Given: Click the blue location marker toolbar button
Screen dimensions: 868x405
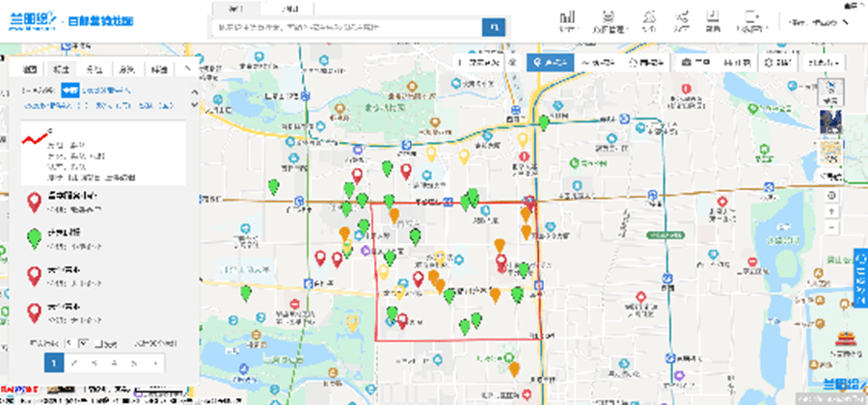Looking at the screenshot, I should [x=550, y=63].
